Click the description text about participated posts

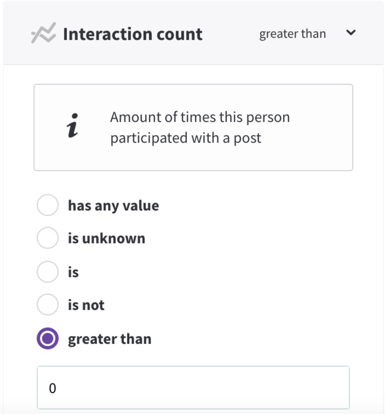tap(200, 127)
